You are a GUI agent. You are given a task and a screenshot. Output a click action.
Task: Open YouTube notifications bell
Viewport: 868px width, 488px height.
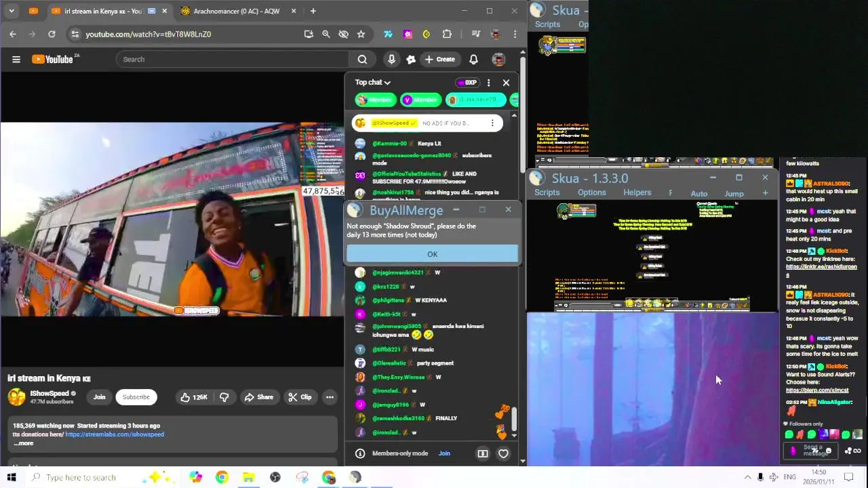pyautogui.click(x=473, y=59)
